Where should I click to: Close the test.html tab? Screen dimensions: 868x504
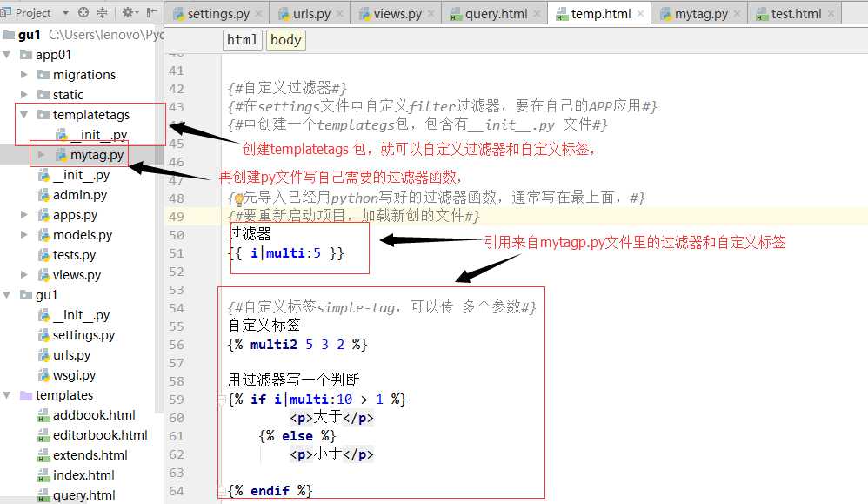tap(831, 14)
